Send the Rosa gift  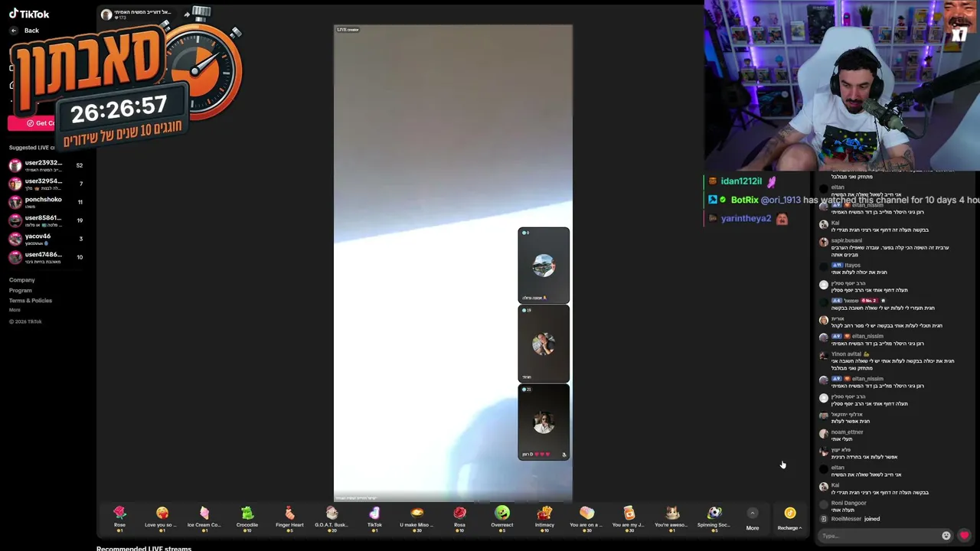[x=459, y=518]
